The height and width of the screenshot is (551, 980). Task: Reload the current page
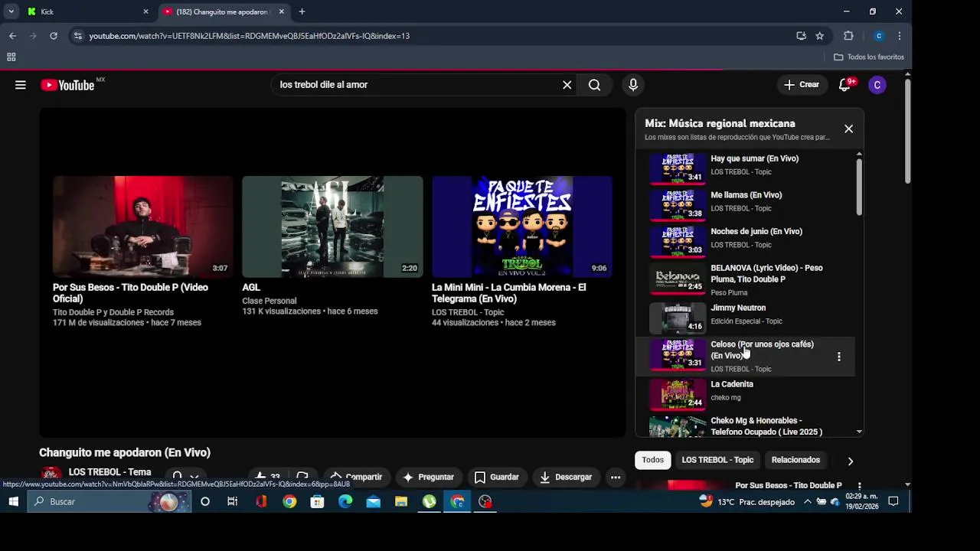pos(54,36)
